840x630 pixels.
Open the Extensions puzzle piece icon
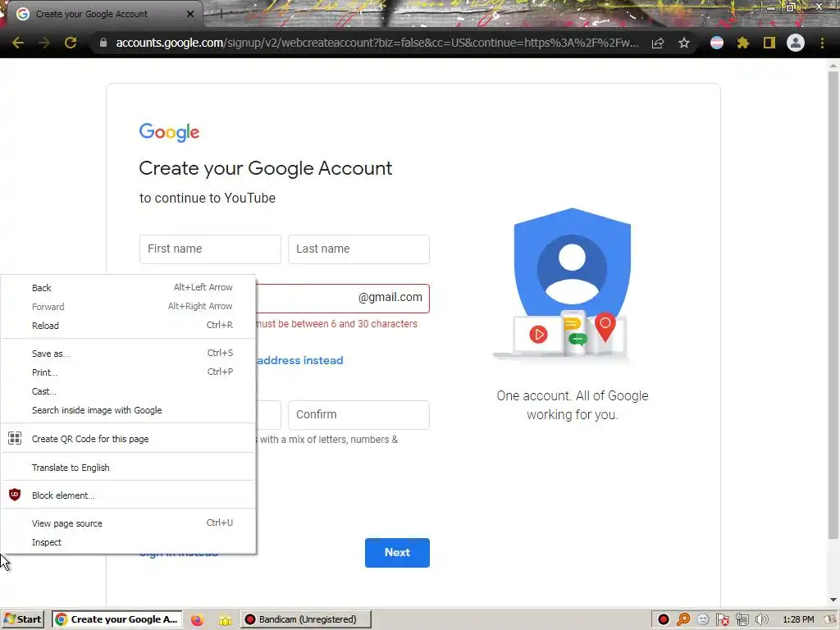pos(743,43)
